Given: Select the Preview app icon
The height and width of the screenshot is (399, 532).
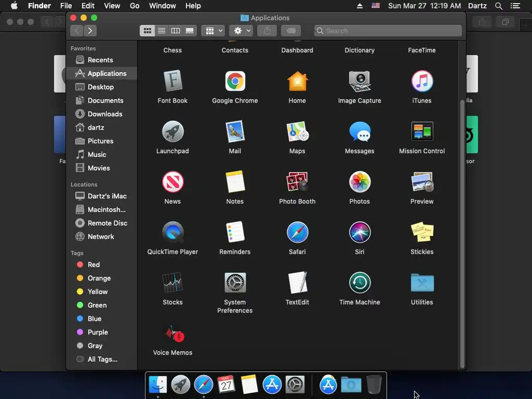Looking at the screenshot, I should (422, 182).
